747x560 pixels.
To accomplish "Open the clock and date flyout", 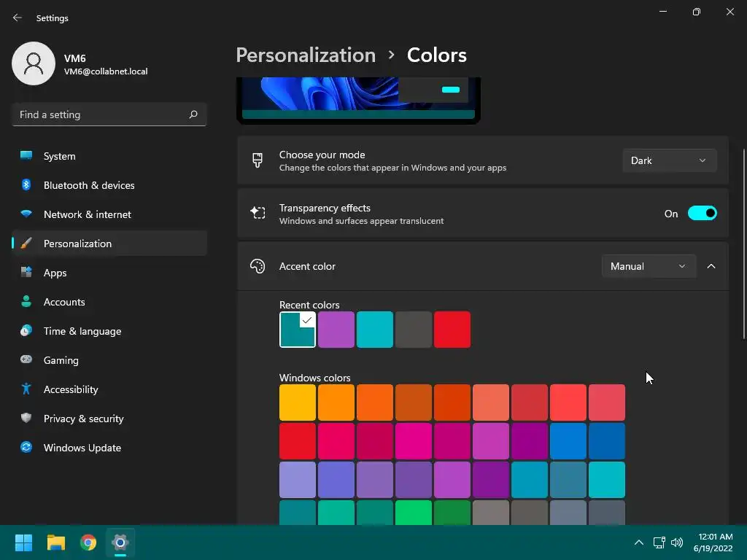I will point(713,542).
